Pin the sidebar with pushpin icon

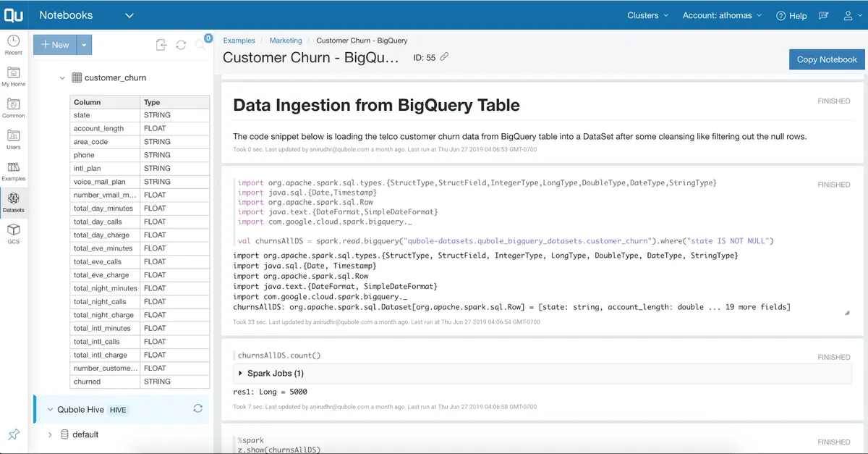point(14,434)
